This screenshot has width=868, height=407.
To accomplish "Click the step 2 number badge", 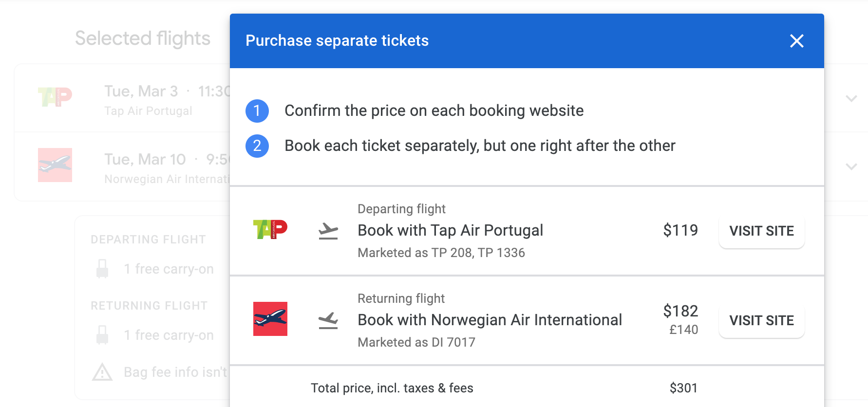I will coord(257,146).
